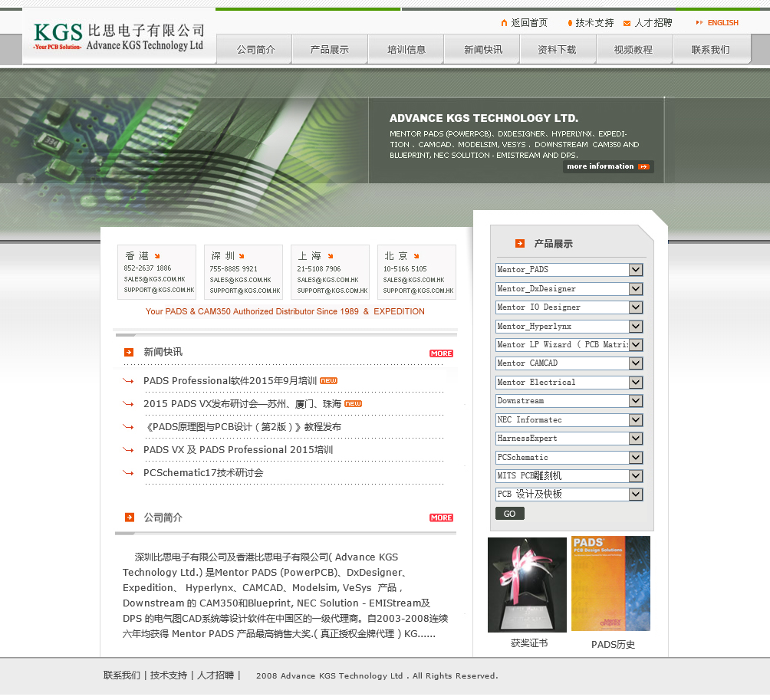This screenshot has height=700, width=770.
Task: Open the 公司简介 navigation tab
Action: (x=255, y=49)
